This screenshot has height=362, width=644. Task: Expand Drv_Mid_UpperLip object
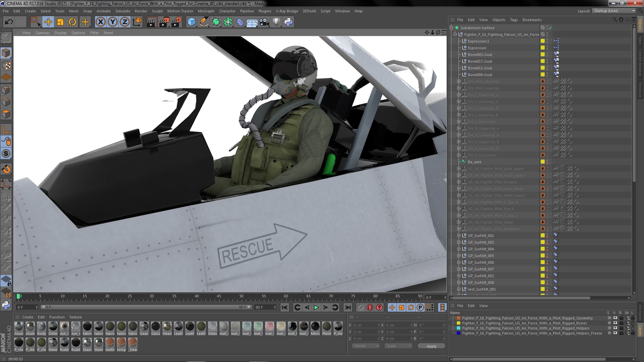click(x=459, y=81)
